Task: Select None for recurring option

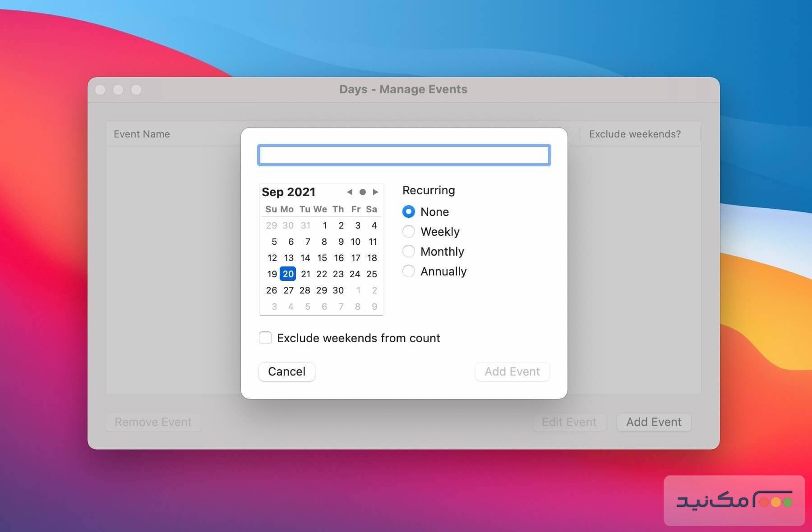Action: click(408, 211)
